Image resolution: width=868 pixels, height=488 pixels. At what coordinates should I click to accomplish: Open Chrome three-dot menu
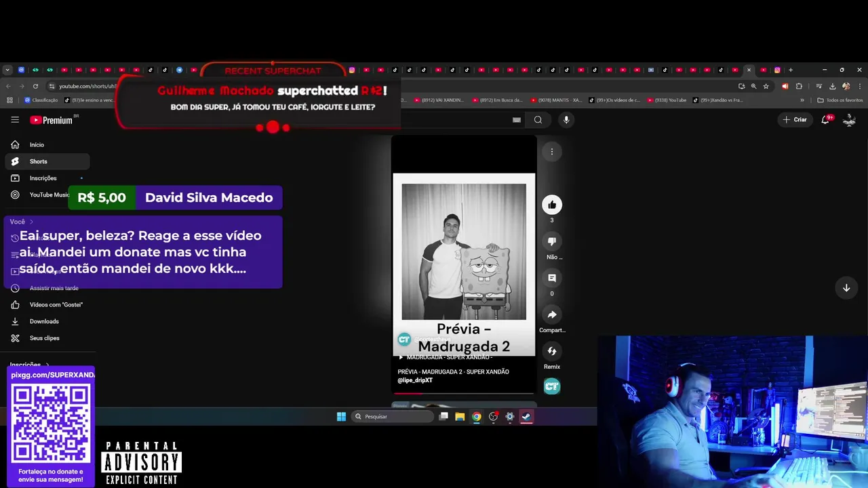[x=859, y=86]
